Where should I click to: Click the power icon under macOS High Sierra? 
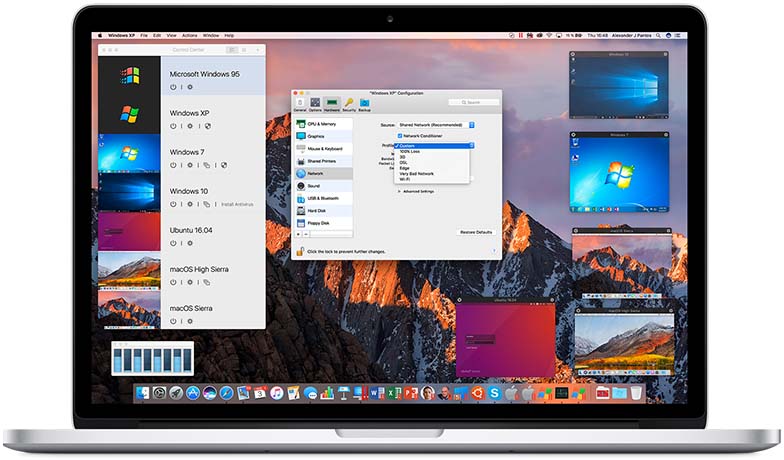[x=173, y=282]
